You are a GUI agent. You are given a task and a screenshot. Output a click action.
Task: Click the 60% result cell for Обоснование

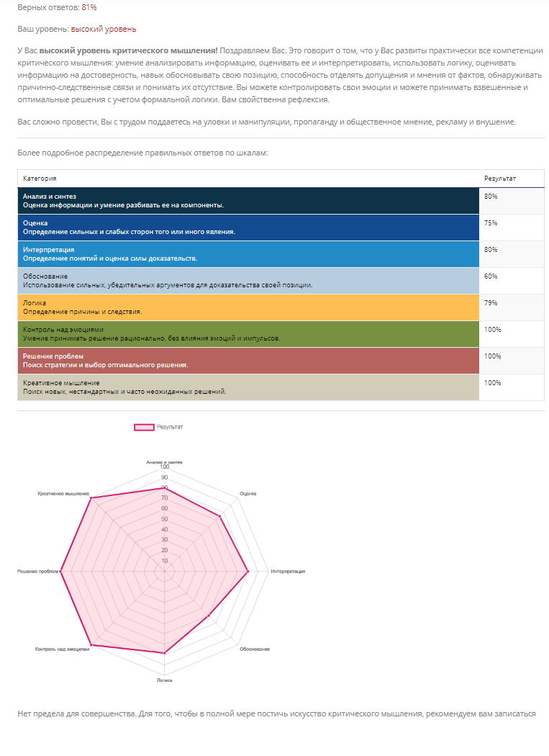[491, 276]
